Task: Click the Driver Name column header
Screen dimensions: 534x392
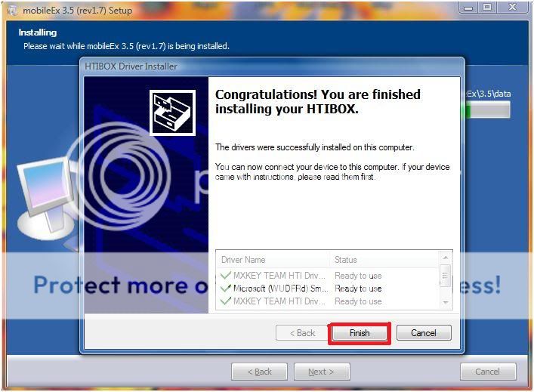Action: [273, 260]
